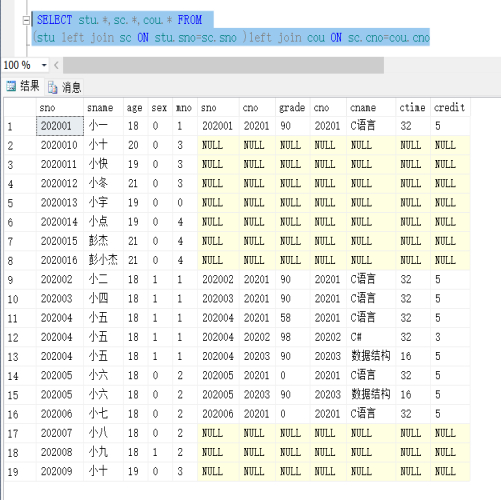
Task: Click the SELECT keyword in the query
Action: click(x=54, y=20)
